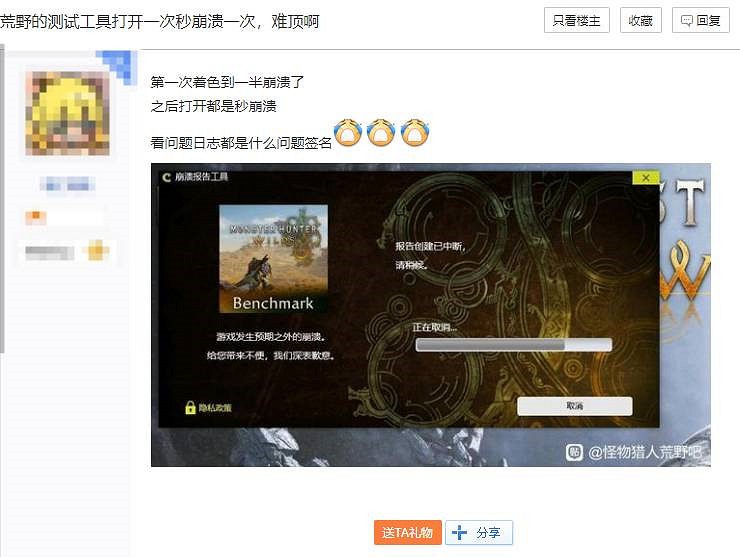Image resolution: width=740 pixels, height=557 pixels.
Task: Click the Monster Hunter Wilds Benchmark cover
Action: [x=273, y=259]
